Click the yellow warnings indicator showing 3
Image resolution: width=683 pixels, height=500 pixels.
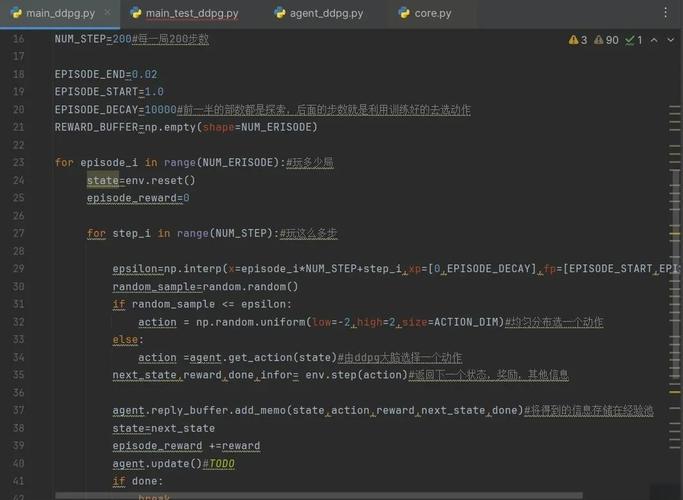[x=578, y=40]
